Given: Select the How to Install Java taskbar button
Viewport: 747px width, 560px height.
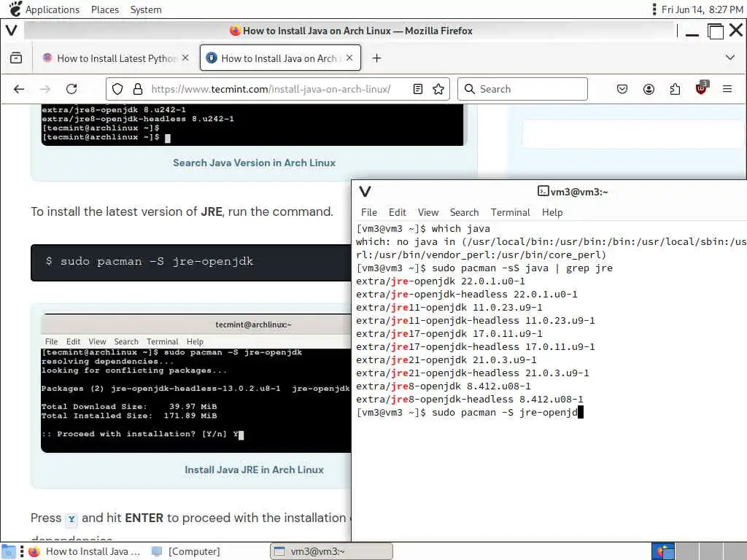Looking at the screenshot, I should tap(85, 551).
